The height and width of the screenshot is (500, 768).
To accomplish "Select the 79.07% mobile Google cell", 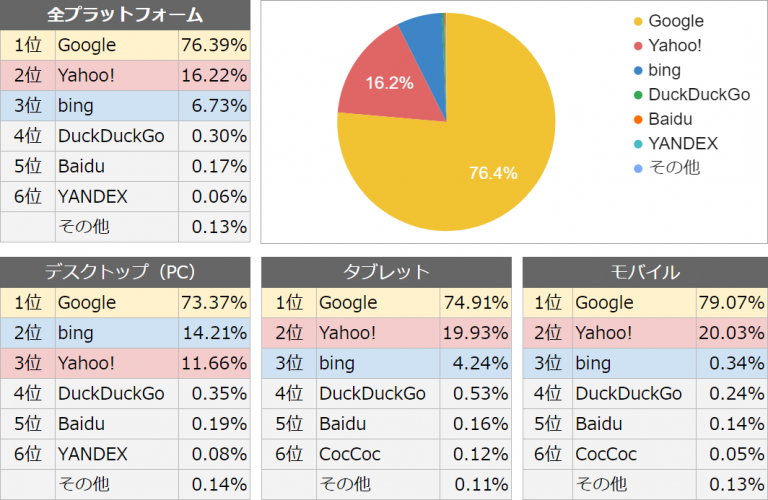I will pyautogui.click(x=733, y=302).
